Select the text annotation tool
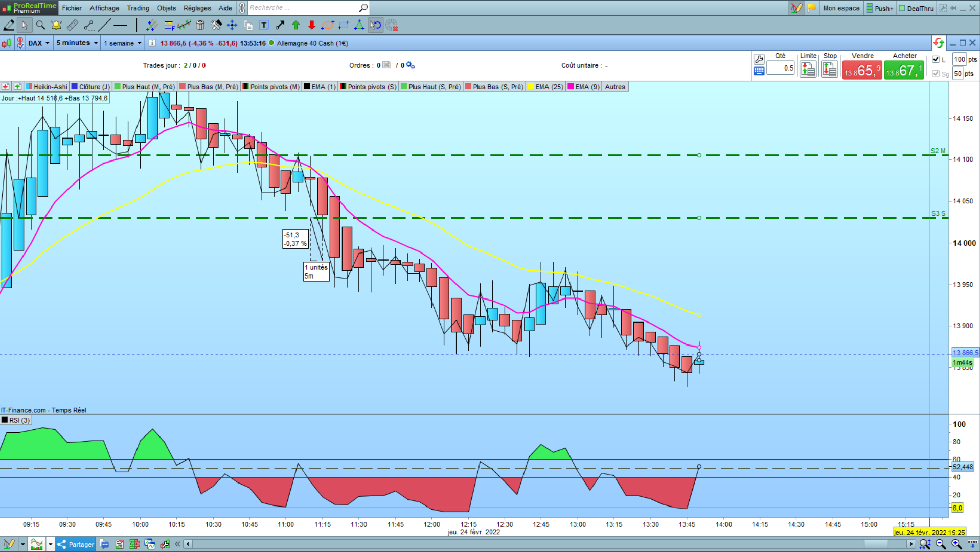This screenshot has width=980, height=552. coord(264,25)
